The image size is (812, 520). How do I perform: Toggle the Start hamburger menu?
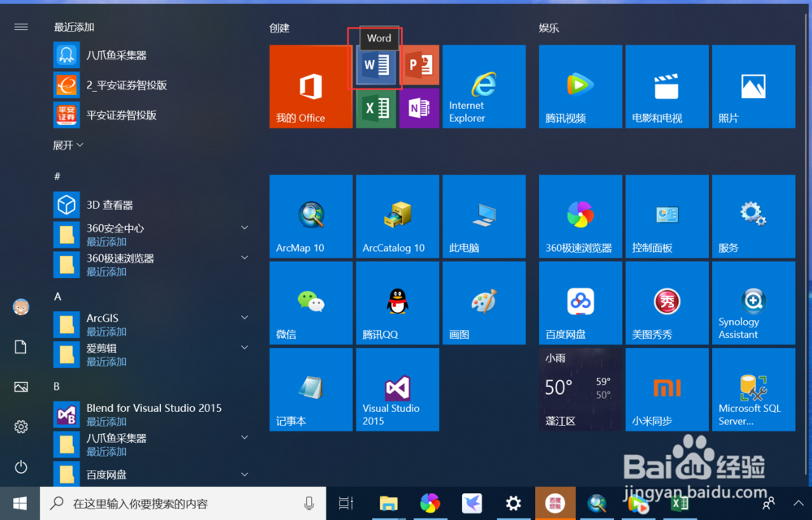[21, 27]
